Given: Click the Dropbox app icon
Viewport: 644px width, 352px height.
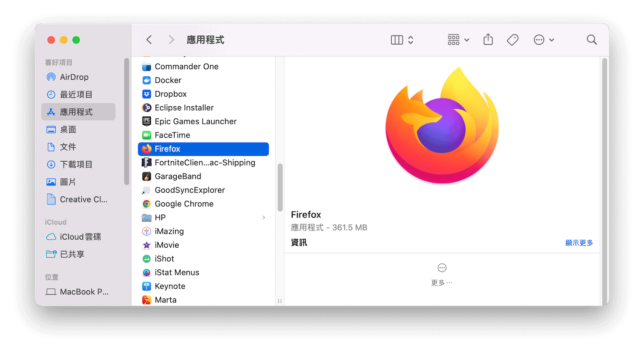Looking at the screenshot, I should (147, 94).
